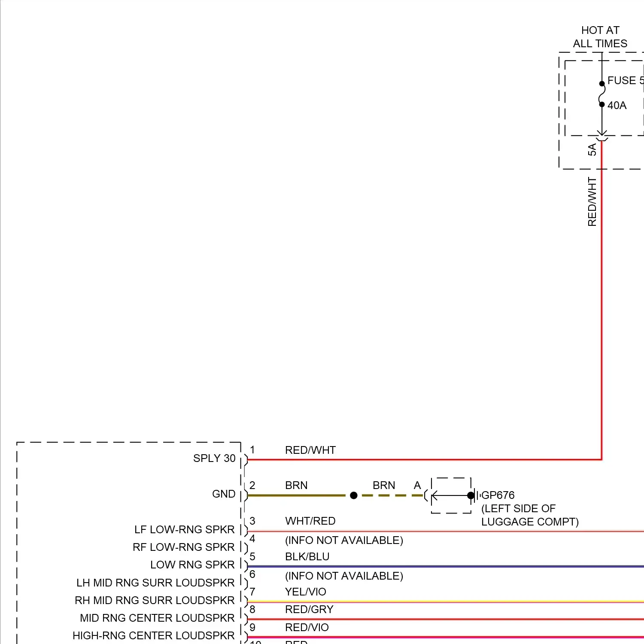Click pin number "2" at GND
The width and height of the screenshot is (644, 644).
click(x=252, y=485)
